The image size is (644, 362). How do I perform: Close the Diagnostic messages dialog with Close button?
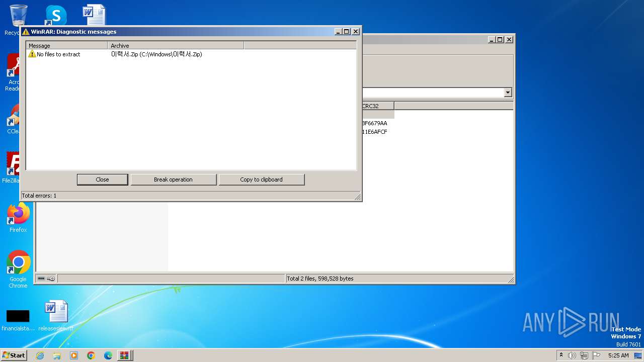tap(102, 179)
